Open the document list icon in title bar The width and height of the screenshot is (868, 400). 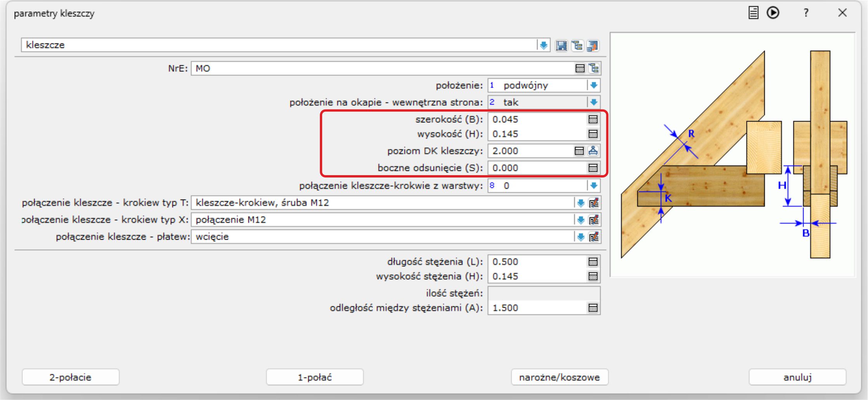[753, 13]
